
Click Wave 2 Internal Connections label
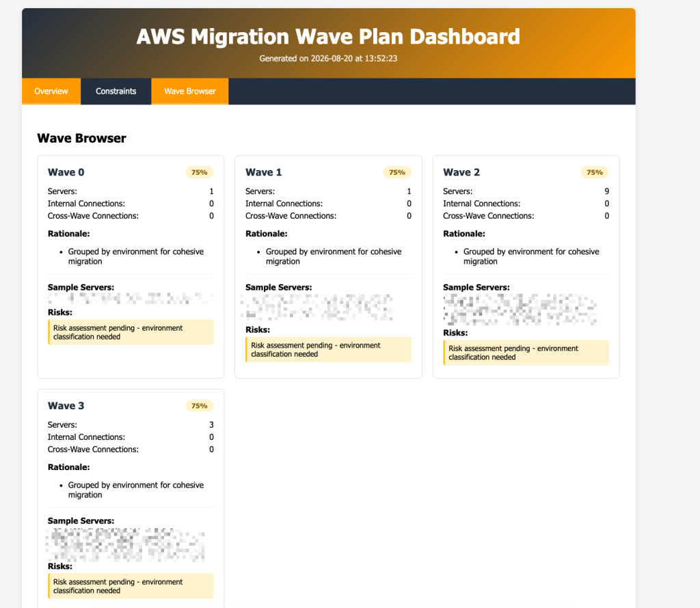(482, 204)
